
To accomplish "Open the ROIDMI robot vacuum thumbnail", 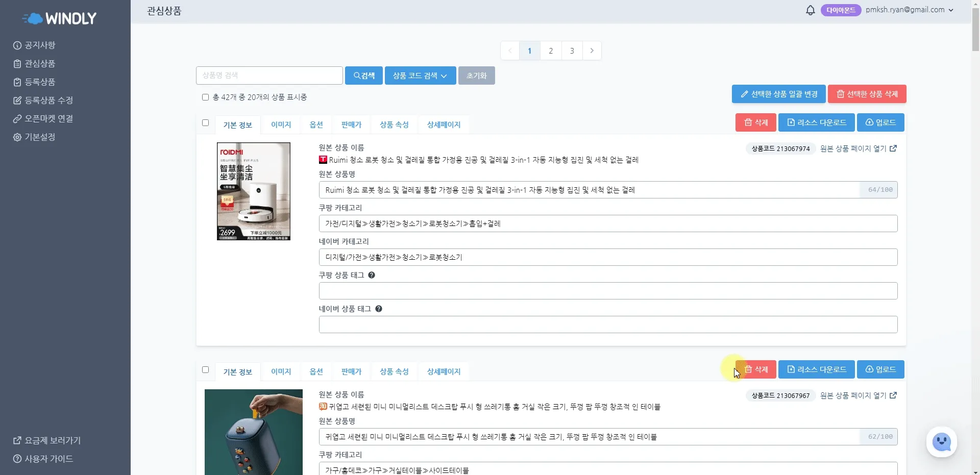I will coord(254,191).
